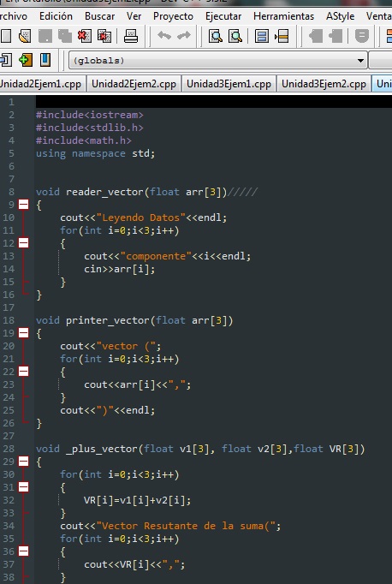The image size is (392, 584).
Task: Click the Open file toolbar icon
Action: coord(25,37)
